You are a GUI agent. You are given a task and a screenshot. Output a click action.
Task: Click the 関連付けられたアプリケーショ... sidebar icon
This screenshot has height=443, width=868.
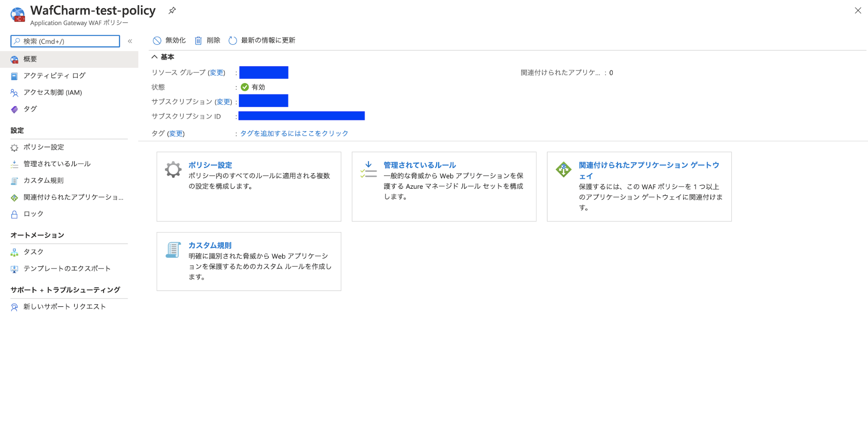14,197
